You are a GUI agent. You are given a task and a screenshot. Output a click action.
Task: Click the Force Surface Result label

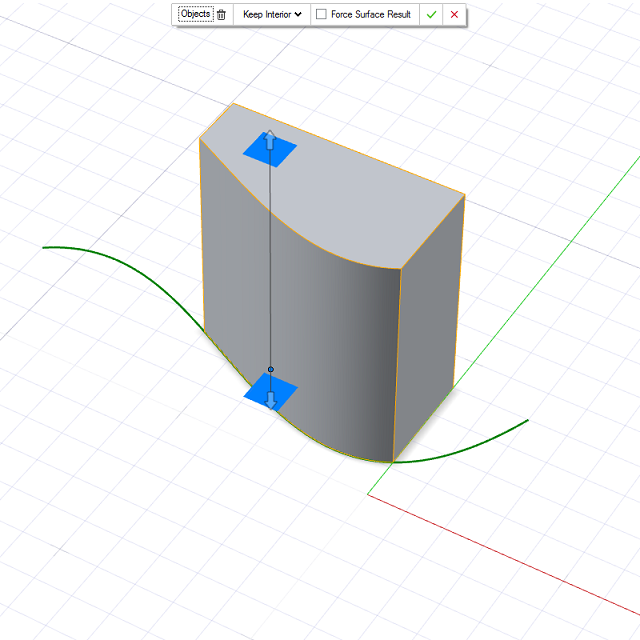click(371, 15)
